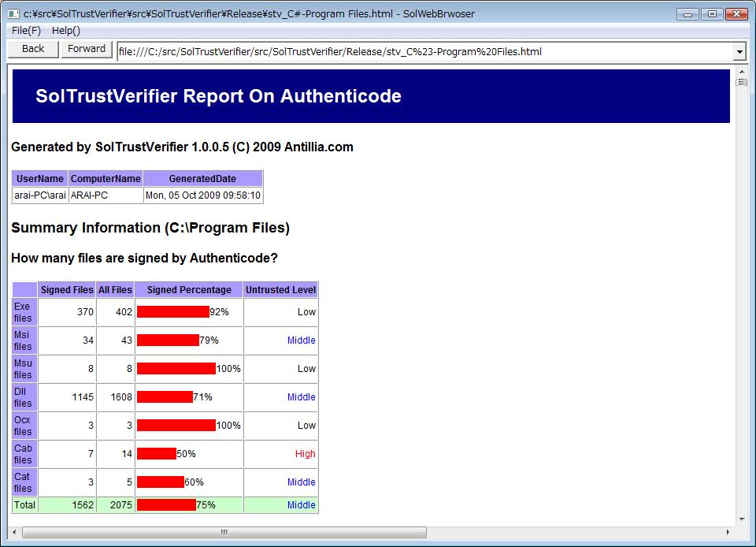
Task: Click the 'arai-PC\arai' cell
Action: (40, 195)
